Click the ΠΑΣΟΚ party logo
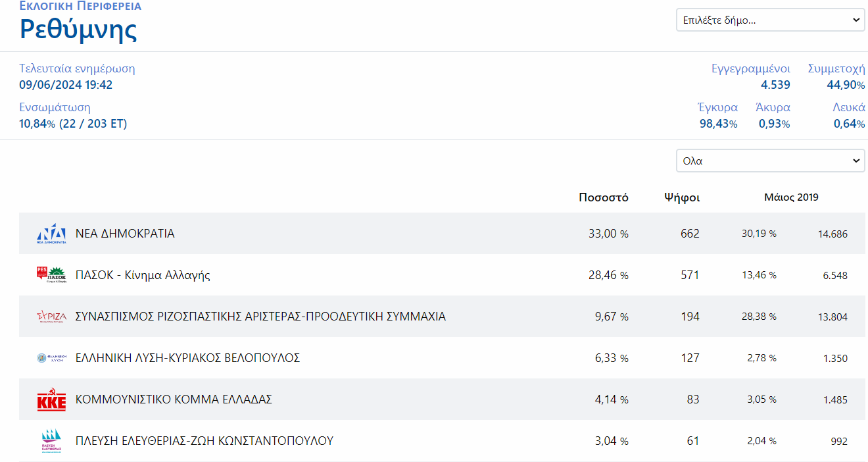Viewport: 868px width, 462px height. [51, 275]
